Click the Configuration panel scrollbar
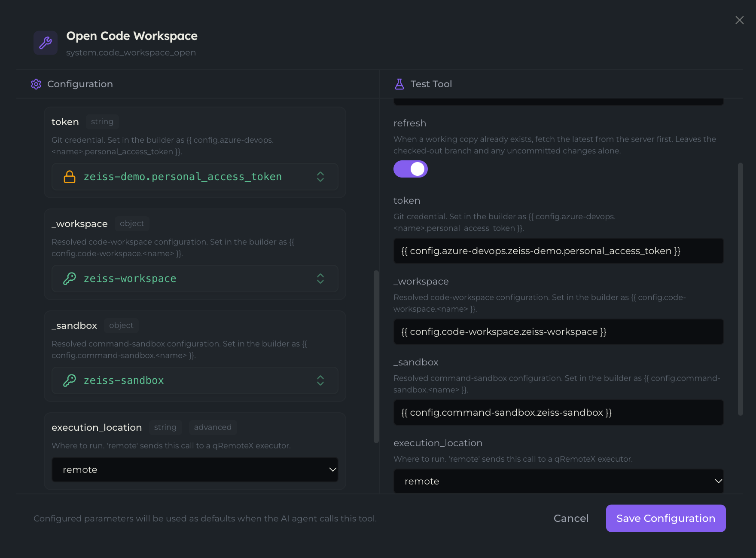 pyautogui.click(x=376, y=356)
